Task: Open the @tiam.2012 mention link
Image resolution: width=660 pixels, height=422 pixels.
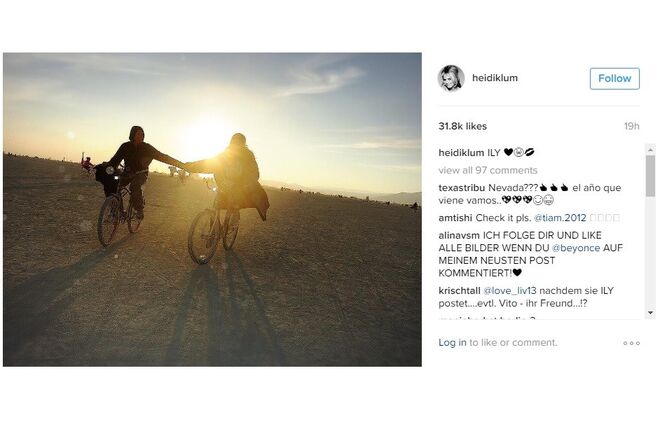Action: click(560, 218)
